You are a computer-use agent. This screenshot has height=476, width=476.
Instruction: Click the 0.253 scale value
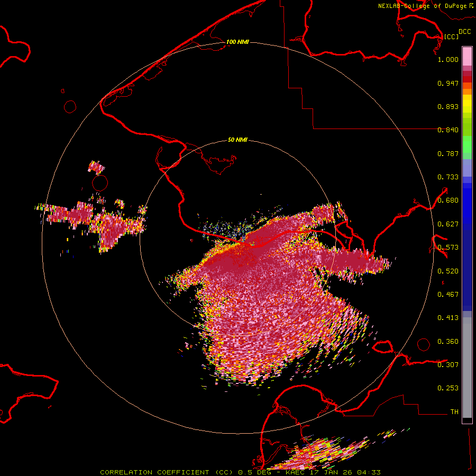coord(448,388)
